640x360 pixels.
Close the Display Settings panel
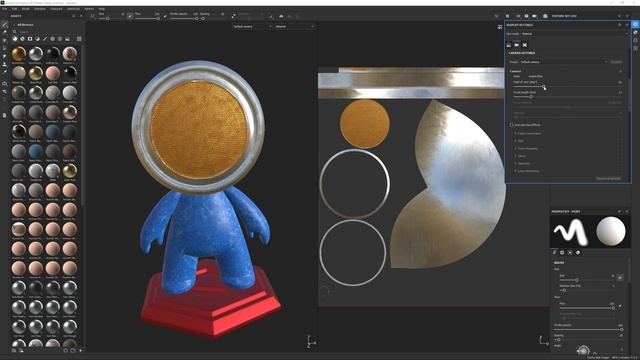tap(627, 25)
